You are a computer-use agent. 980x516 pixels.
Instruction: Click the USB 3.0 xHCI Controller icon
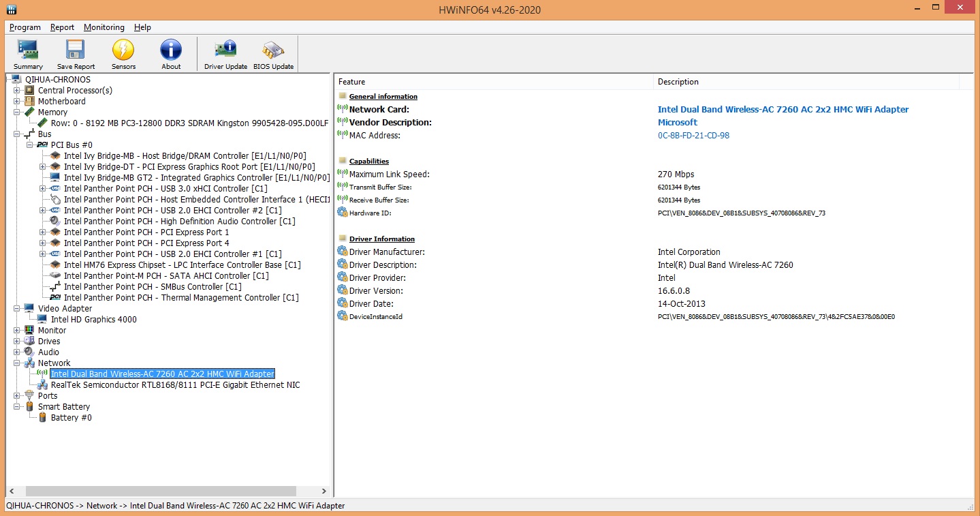coord(55,188)
